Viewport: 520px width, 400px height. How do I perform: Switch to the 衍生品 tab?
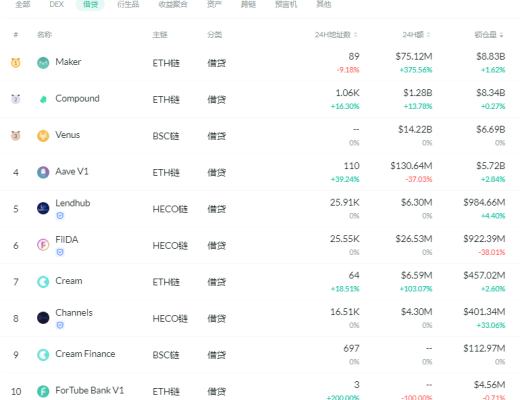[x=128, y=4]
